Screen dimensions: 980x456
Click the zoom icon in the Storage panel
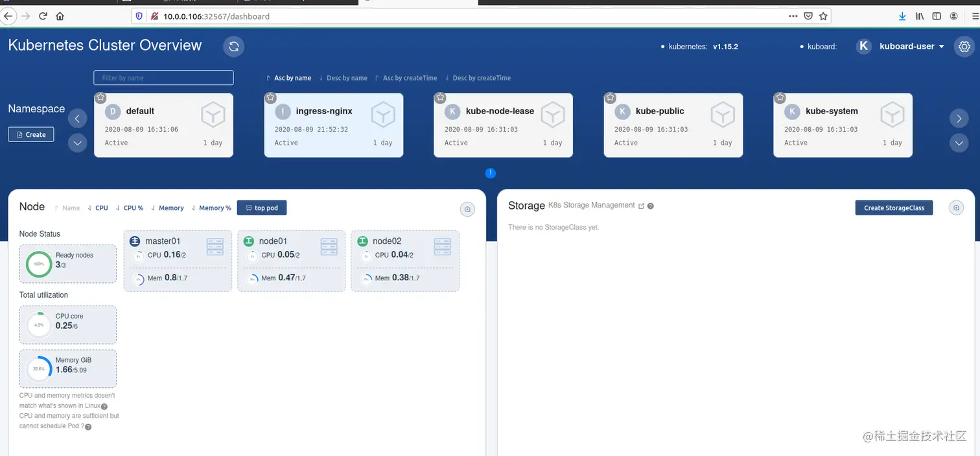click(x=956, y=208)
